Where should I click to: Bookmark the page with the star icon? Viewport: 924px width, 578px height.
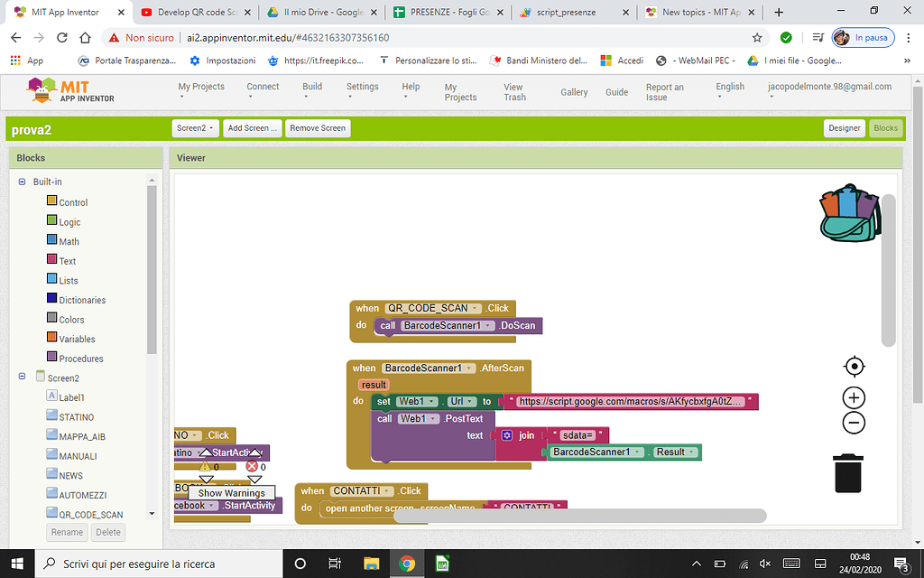click(x=758, y=38)
